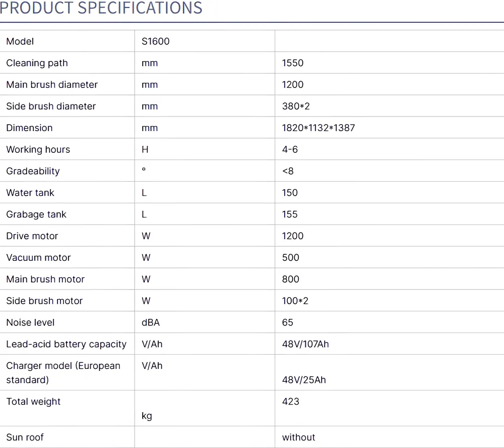Click the Water tank label
This screenshot has width=504, height=448.
click(x=30, y=193)
